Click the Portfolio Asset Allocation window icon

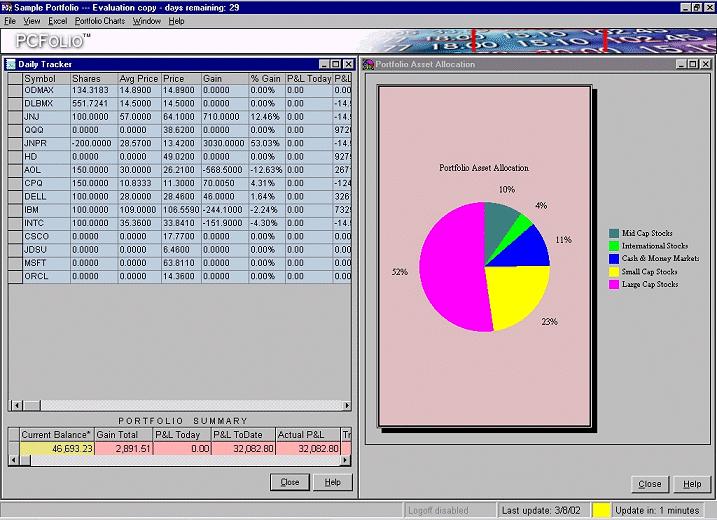point(368,64)
